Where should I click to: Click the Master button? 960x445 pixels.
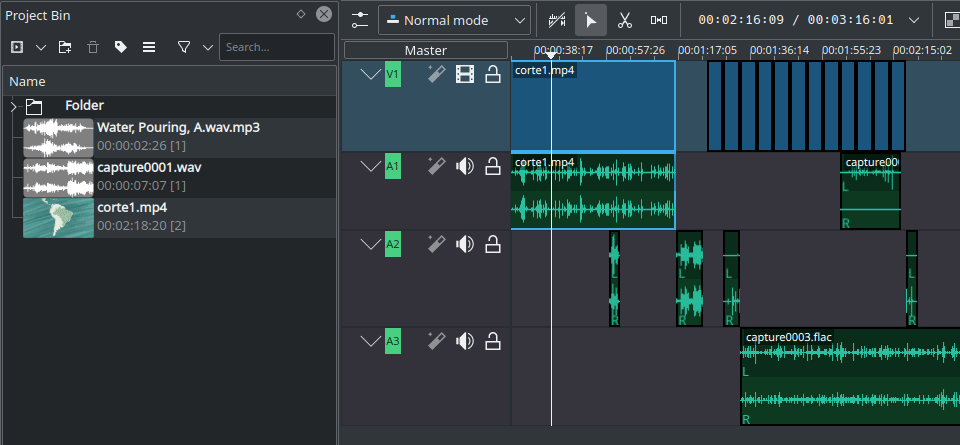[x=426, y=50]
